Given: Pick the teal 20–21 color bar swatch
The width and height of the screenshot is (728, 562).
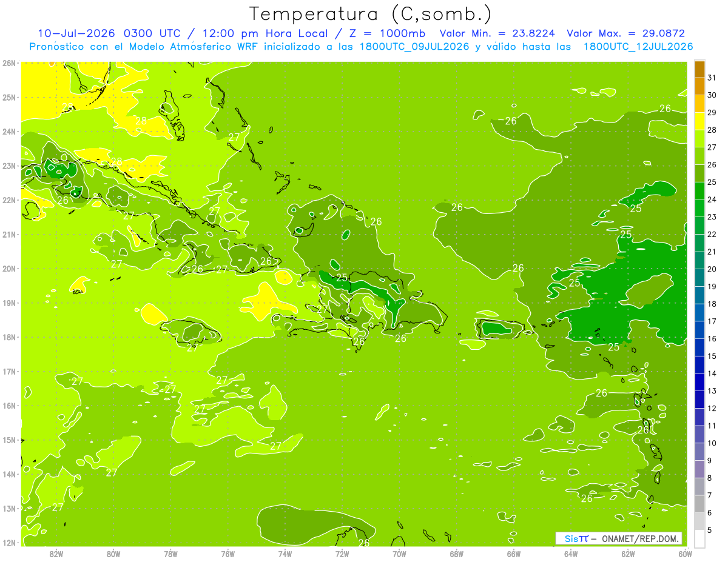Looking at the screenshot, I should coord(699,261).
